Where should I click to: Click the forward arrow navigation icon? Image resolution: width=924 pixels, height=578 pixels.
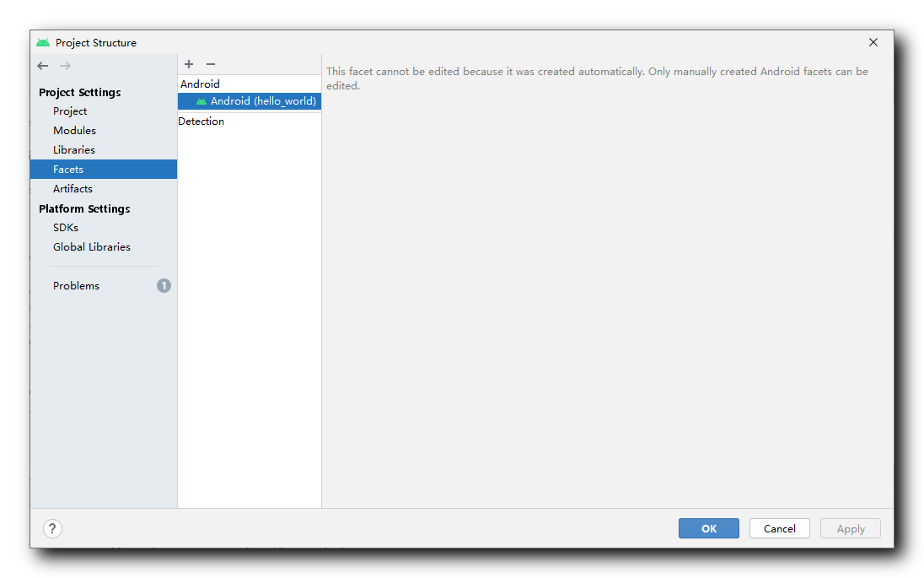[x=65, y=66]
